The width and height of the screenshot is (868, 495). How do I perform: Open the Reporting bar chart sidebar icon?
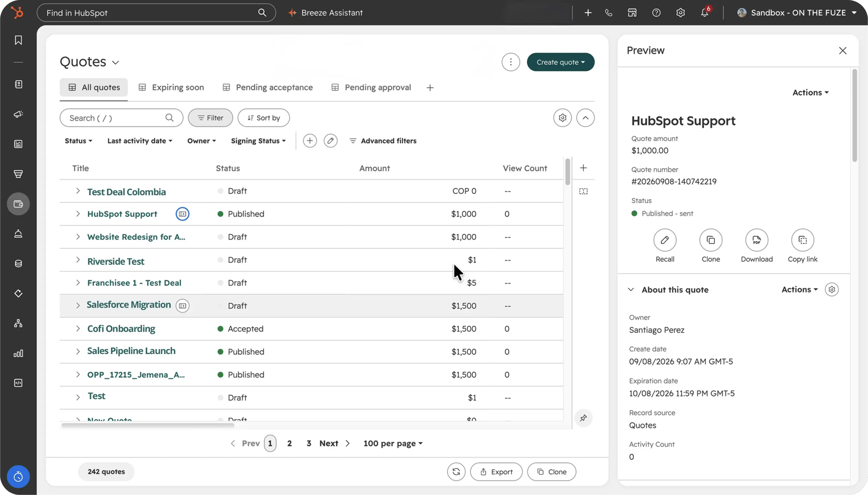18,353
